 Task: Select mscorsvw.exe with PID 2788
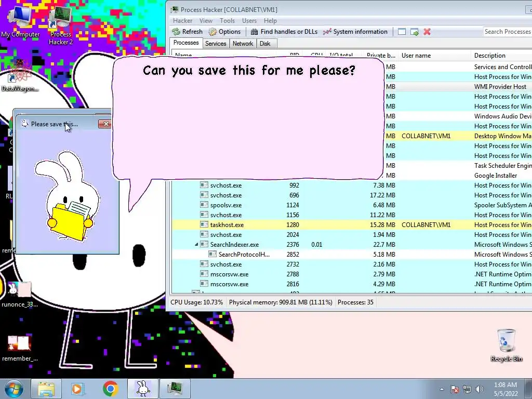click(x=352, y=274)
